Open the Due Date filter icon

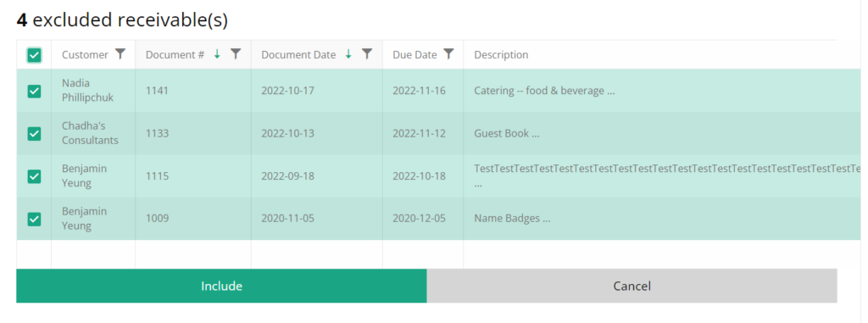point(449,53)
